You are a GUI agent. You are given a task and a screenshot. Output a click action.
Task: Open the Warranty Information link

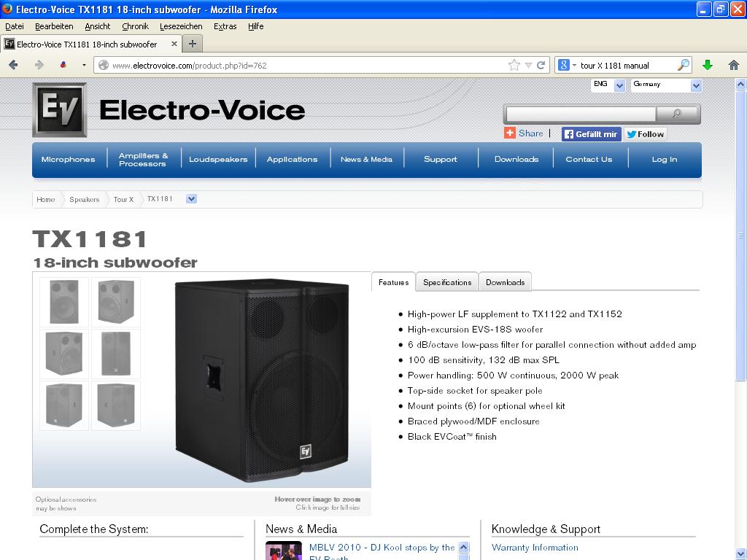535,548
